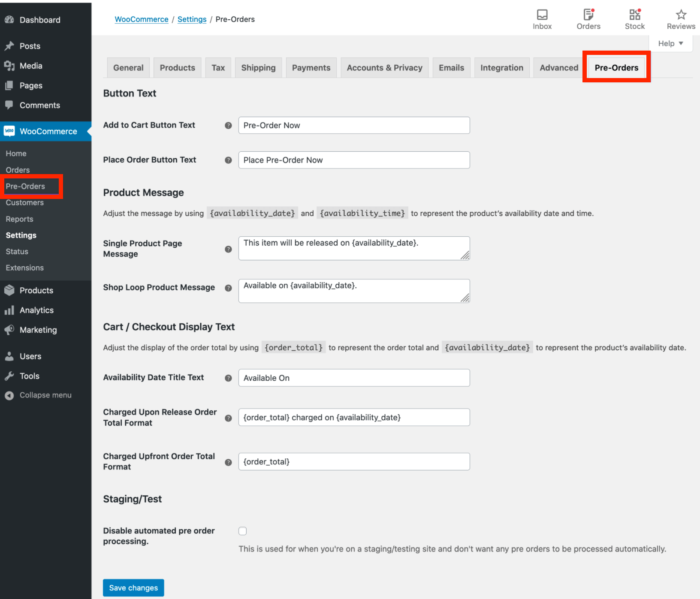
Task: Click help icon beside Add to Cart Button Text
Action: click(x=228, y=125)
